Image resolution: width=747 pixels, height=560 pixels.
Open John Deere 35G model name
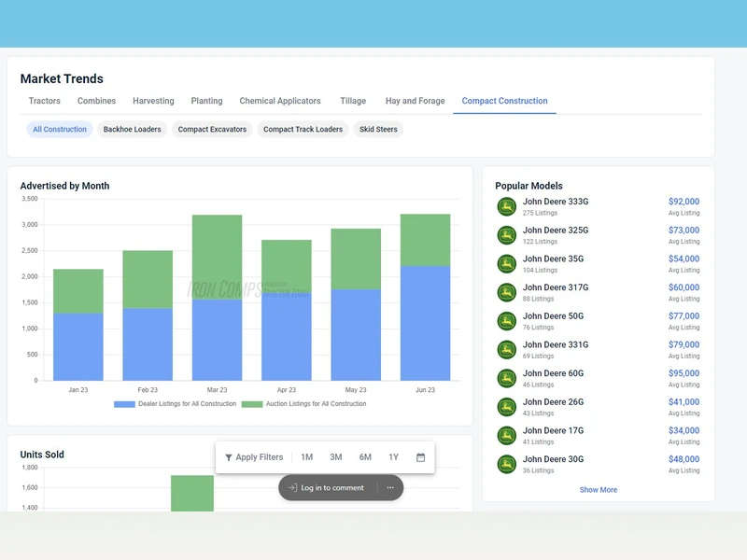pyautogui.click(x=553, y=259)
